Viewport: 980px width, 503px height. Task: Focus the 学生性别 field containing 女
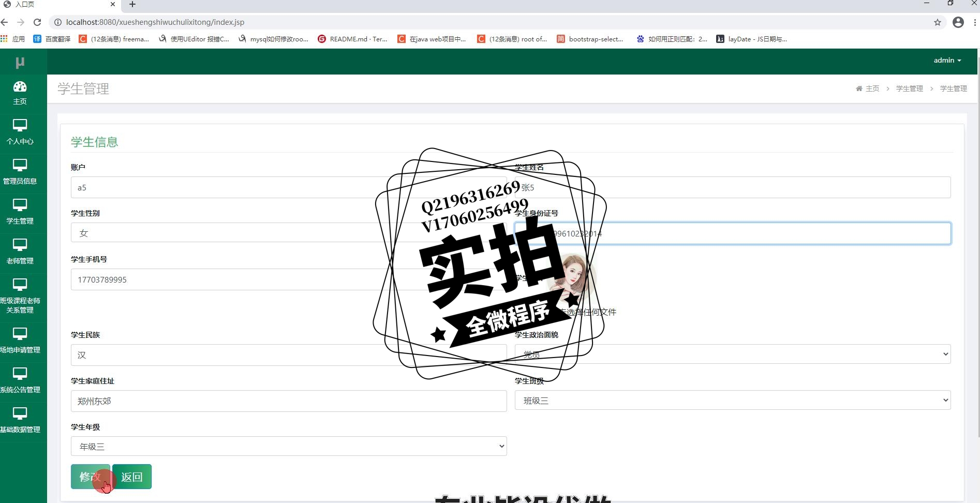289,232
